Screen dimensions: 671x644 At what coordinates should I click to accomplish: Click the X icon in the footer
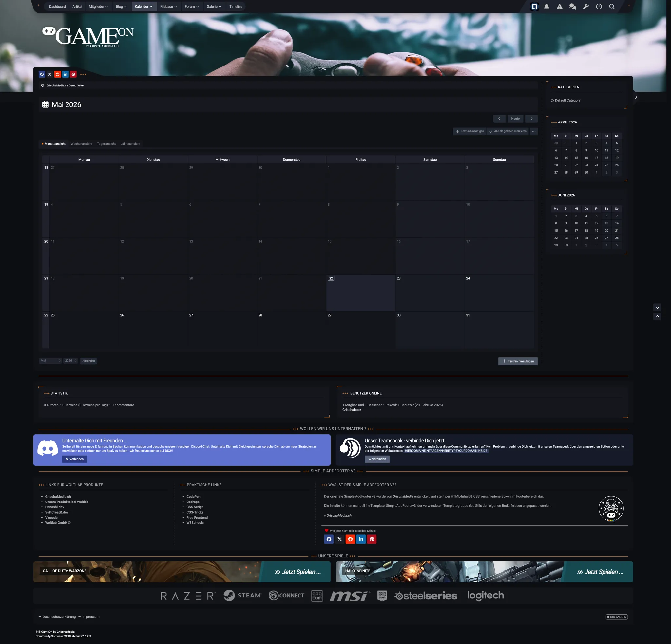coord(340,539)
